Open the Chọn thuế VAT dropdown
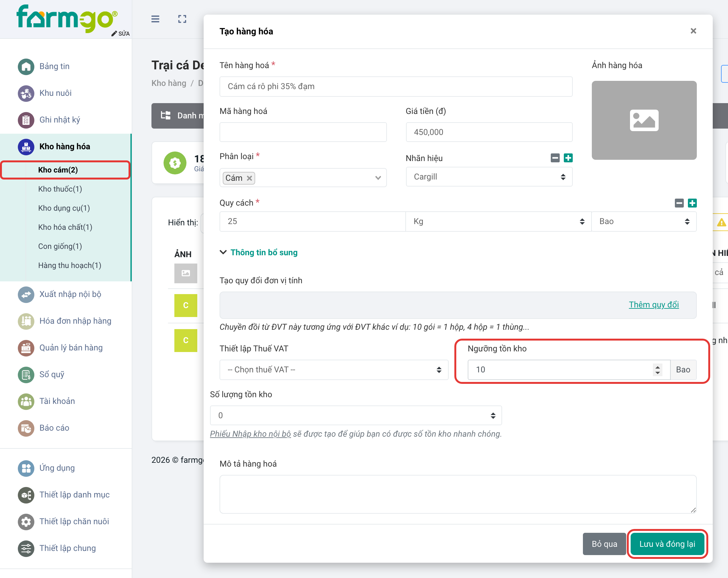This screenshot has height=578, width=728. pos(333,370)
